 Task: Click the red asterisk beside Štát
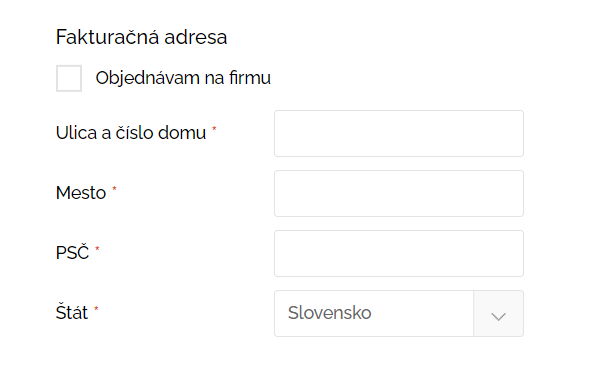click(96, 308)
